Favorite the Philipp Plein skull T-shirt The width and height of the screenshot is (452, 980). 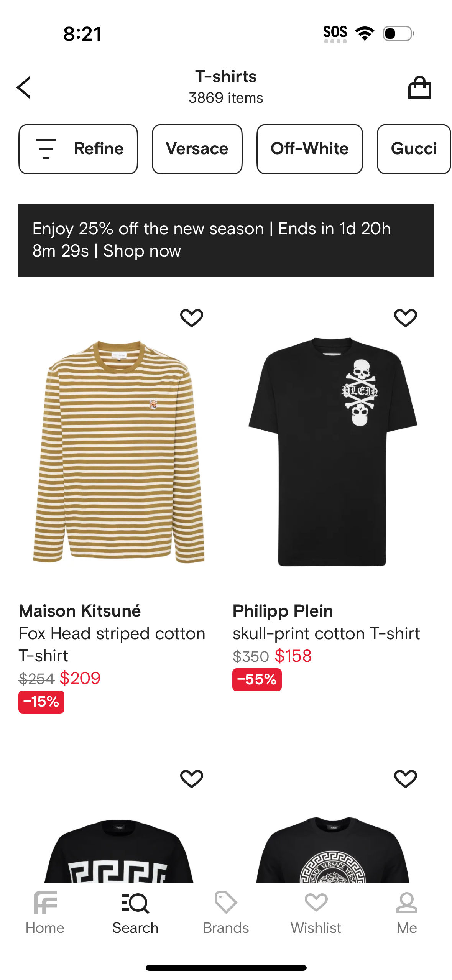click(x=405, y=318)
